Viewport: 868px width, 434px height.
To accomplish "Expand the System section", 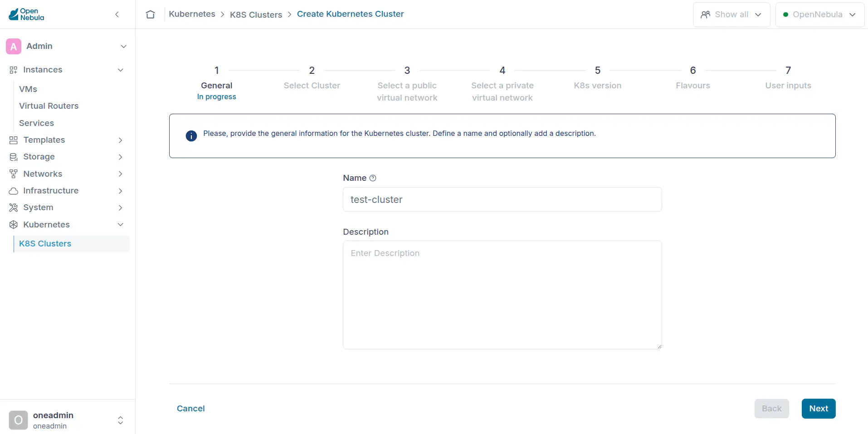I will click(x=121, y=207).
